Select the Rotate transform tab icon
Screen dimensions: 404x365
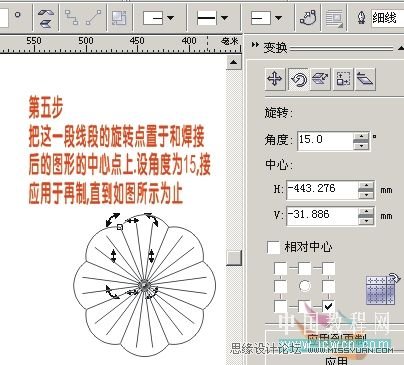tap(299, 79)
